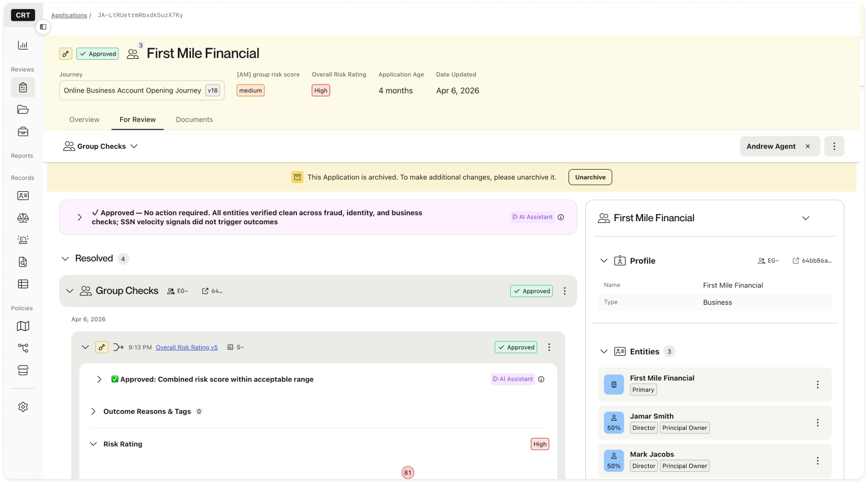This screenshot has height=484, width=868.
Task: Click the yellow link icon beside Approved badge
Action: 66,54
